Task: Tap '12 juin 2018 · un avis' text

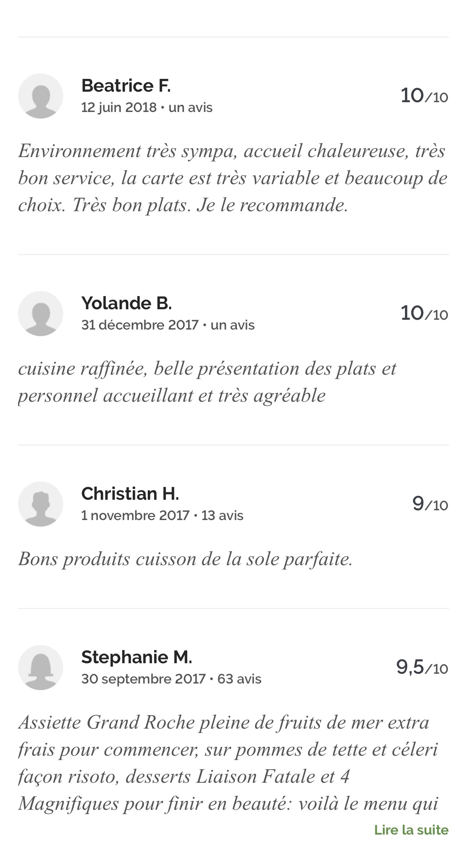Action: (x=147, y=108)
